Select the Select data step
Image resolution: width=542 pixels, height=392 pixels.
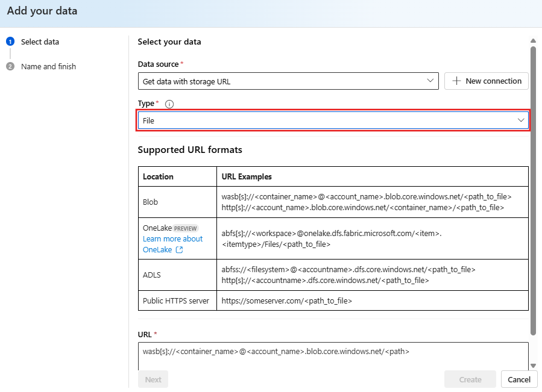click(40, 42)
